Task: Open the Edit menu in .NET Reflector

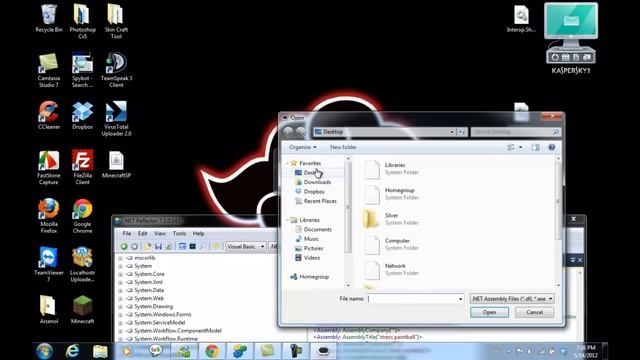Action: click(x=142, y=233)
